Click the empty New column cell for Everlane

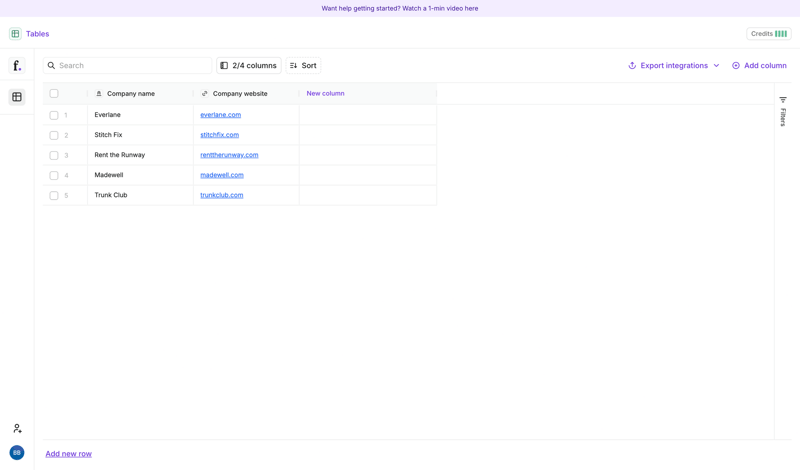368,115
